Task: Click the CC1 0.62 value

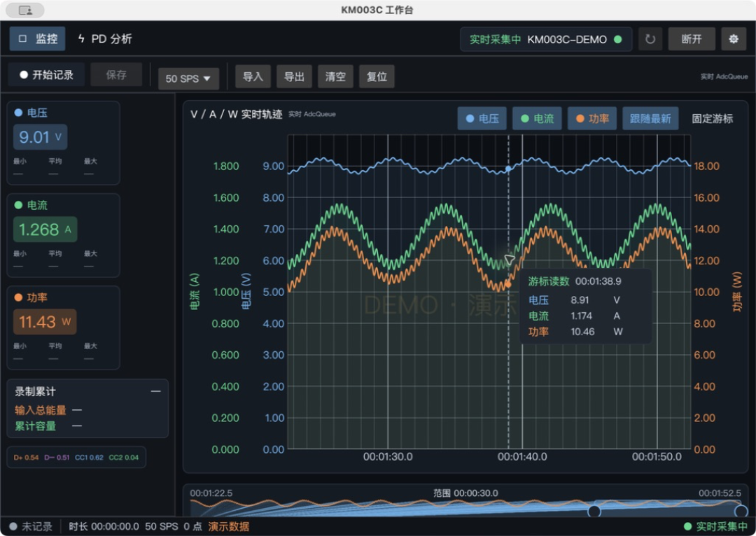Action: [89, 458]
